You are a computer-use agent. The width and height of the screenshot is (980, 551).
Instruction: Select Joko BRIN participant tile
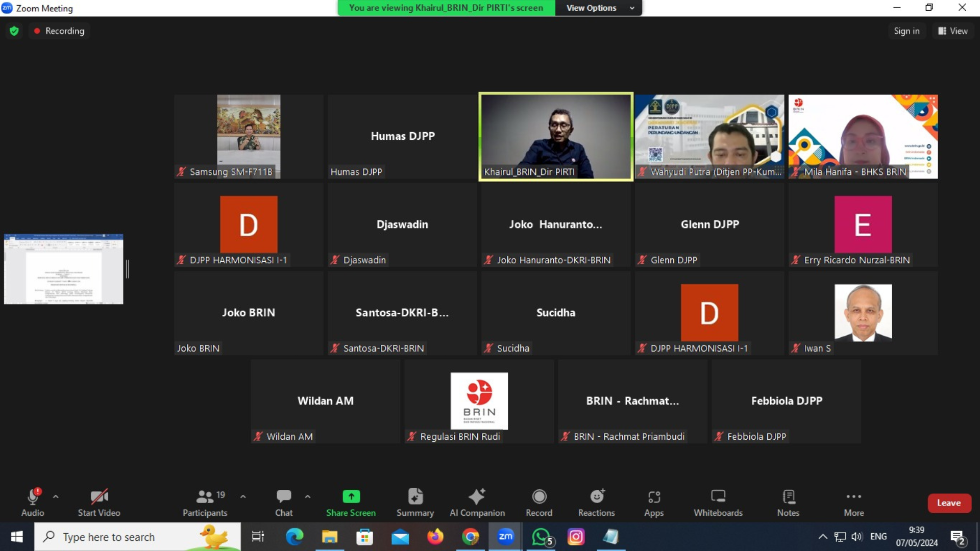point(249,313)
